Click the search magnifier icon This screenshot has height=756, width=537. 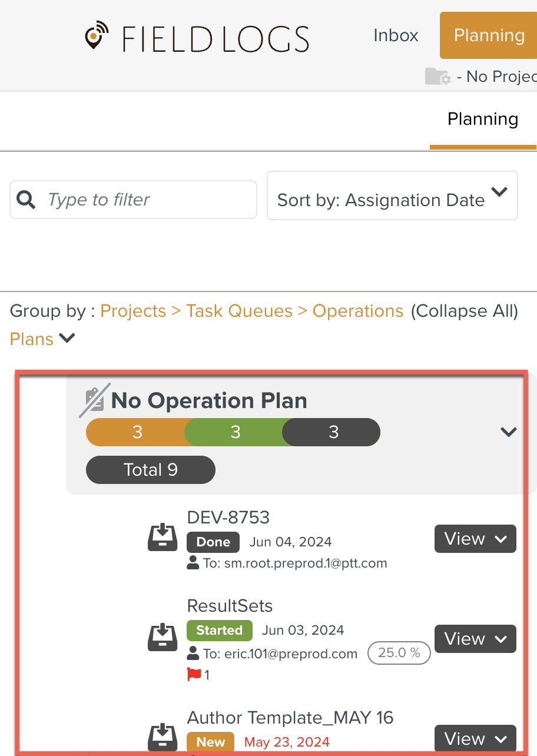click(26, 200)
